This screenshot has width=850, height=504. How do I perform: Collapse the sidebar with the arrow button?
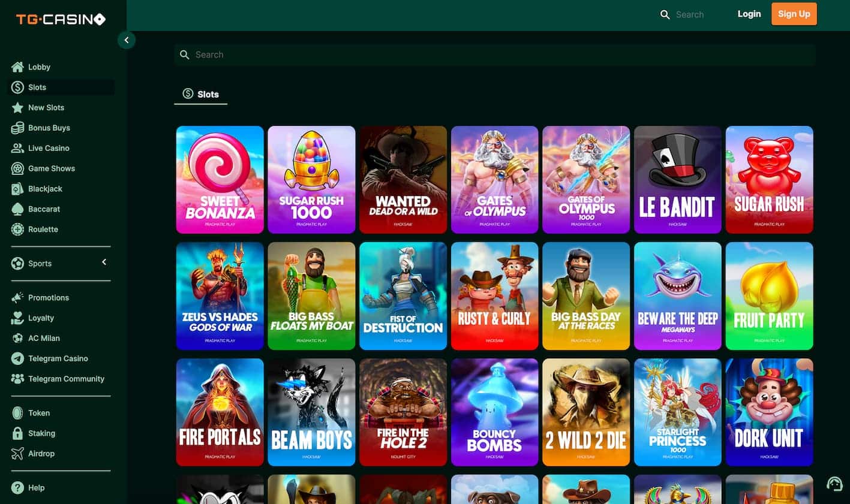tap(127, 40)
